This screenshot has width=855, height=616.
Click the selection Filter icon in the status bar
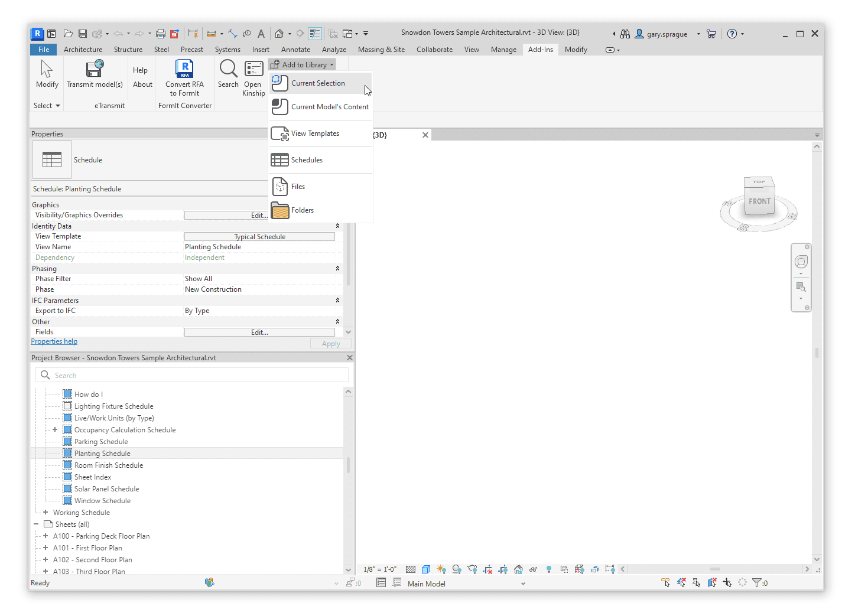[x=758, y=582]
